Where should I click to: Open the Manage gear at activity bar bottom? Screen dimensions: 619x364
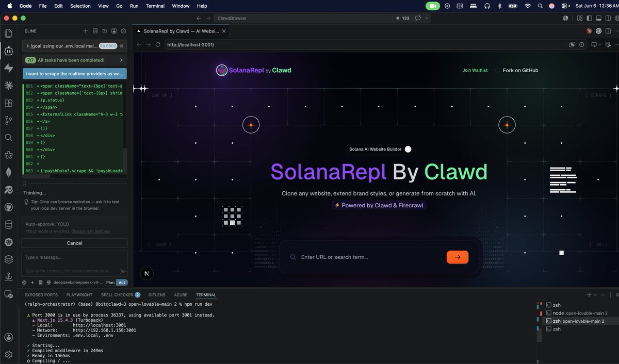8,355
